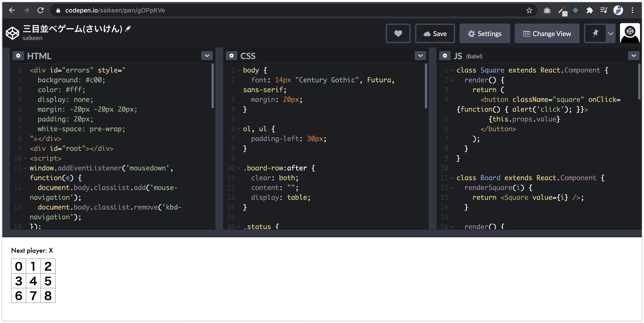Bookmark the page with the star icon
This screenshot has width=644, height=323.
[x=529, y=10]
